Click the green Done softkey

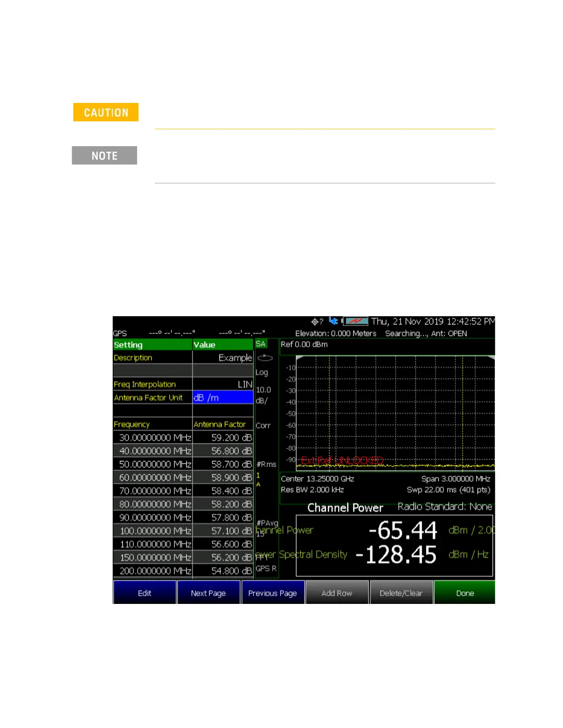pos(465,593)
